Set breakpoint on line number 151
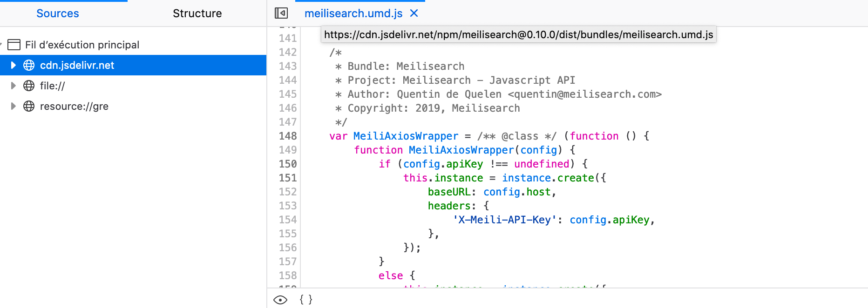Screen dimensions: 868x308 pos(287,178)
